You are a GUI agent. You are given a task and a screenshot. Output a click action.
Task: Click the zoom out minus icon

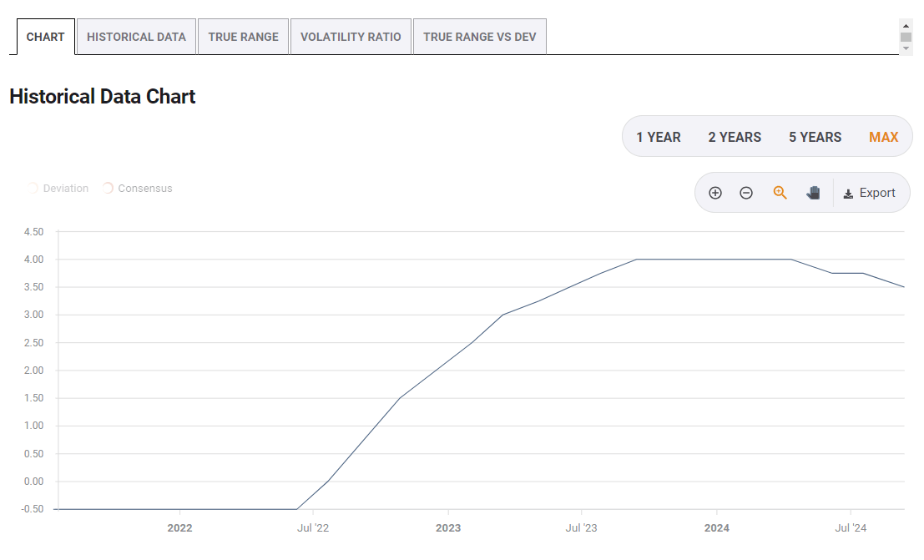pyautogui.click(x=746, y=193)
